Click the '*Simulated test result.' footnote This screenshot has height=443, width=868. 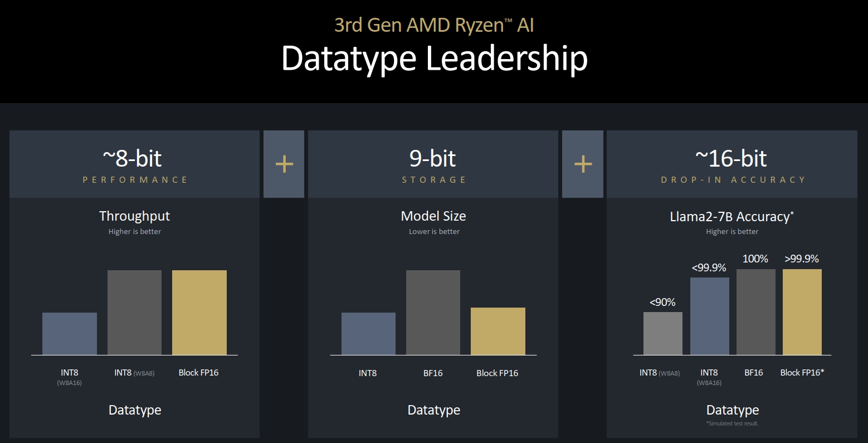point(733,423)
